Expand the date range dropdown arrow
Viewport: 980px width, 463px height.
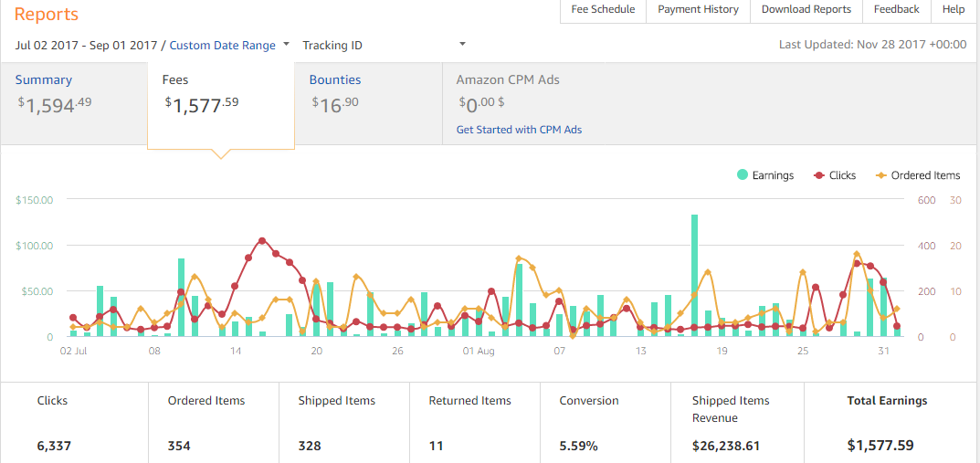[x=286, y=45]
